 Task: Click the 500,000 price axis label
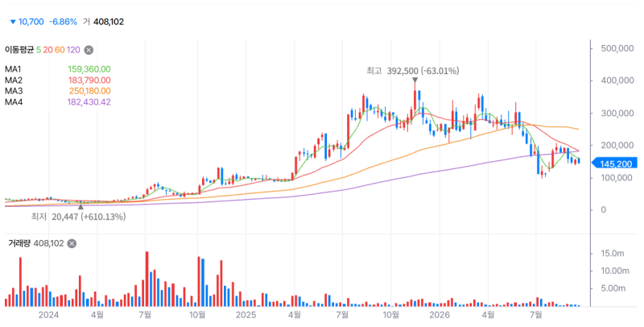(617, 48)
